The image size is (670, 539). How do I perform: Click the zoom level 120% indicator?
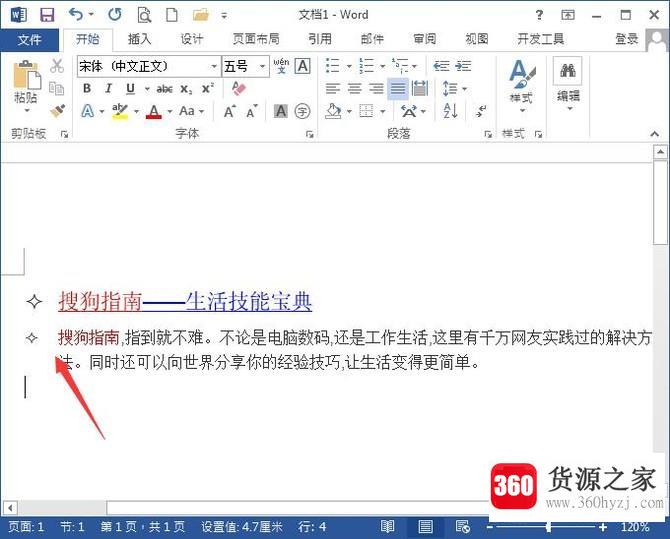coord(635,527)
